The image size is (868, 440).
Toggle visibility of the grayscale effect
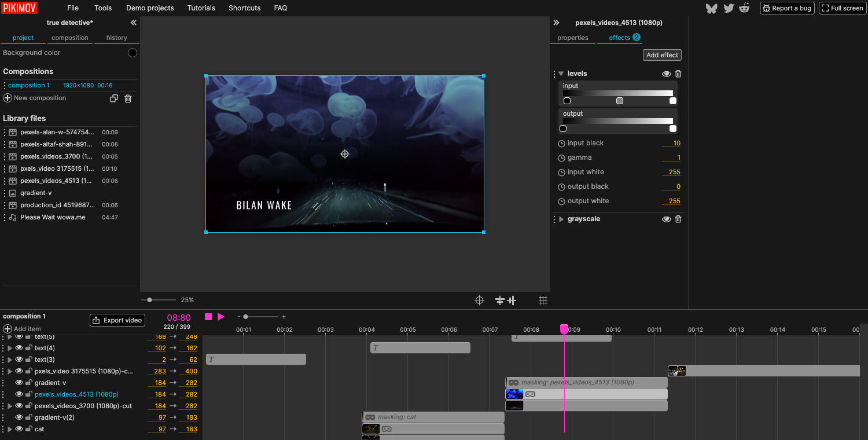click(x=667, y=219)
